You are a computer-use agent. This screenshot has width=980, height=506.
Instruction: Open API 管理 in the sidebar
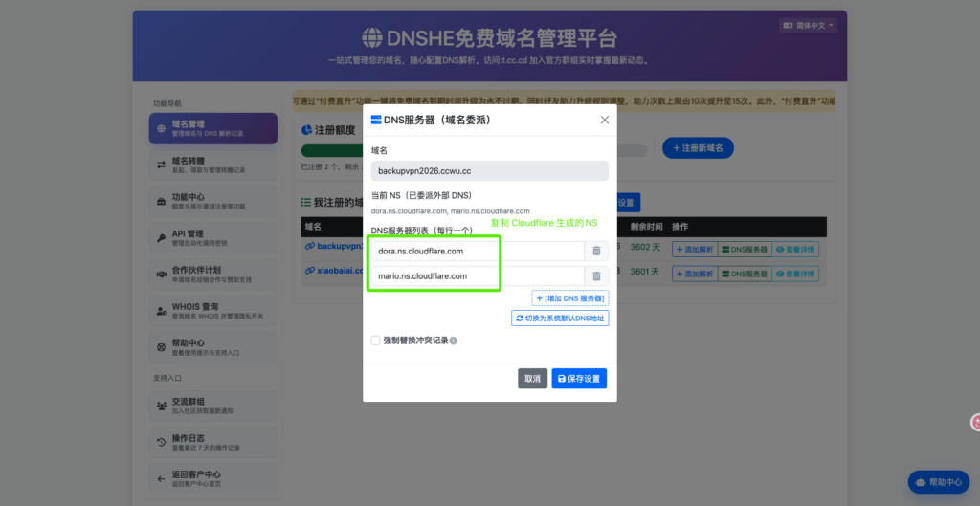pyautogui.click(x=213, y=238)
